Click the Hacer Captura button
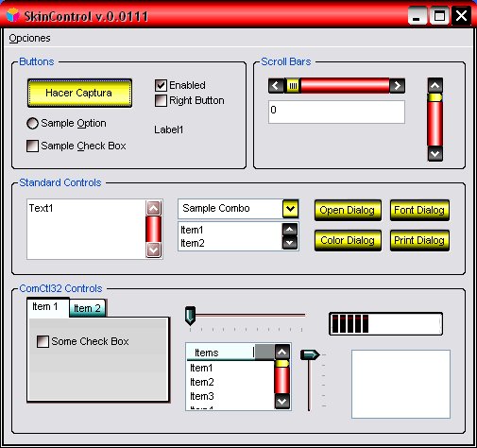Image resolution: width=477 pixels, height=448 pixels. pos(79,93)
